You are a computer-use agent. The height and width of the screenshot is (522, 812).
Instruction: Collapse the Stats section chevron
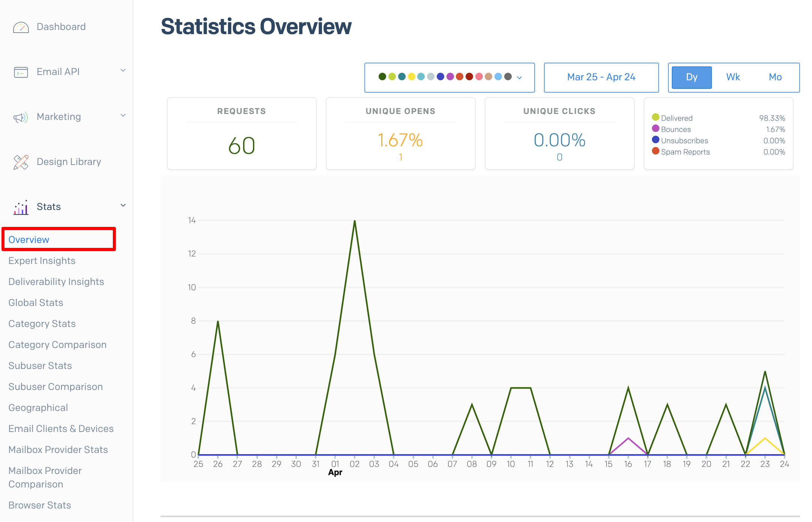[x=123, y=205]
